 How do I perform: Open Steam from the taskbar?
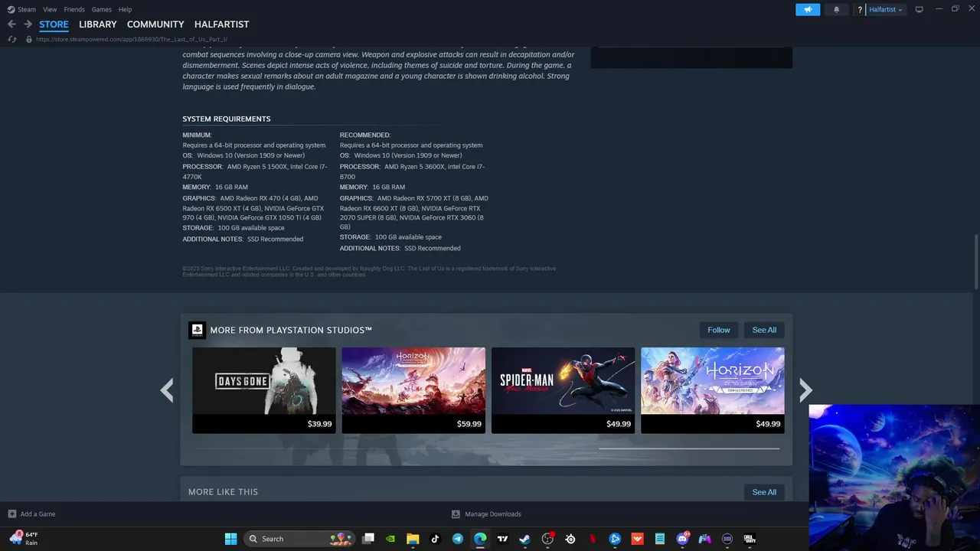(x=524, y=539)
